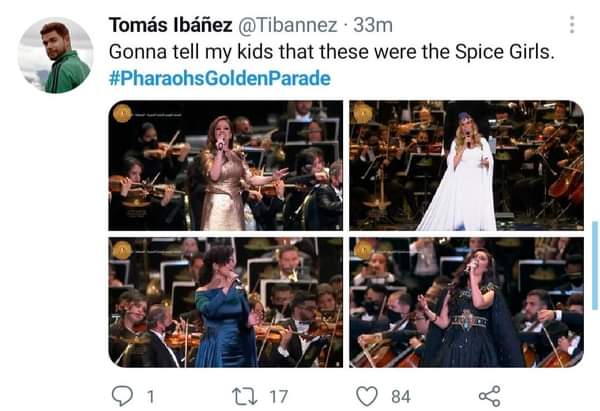
Task: Click the Tomás Ibáñez display name
Action: tap(168, 24)
